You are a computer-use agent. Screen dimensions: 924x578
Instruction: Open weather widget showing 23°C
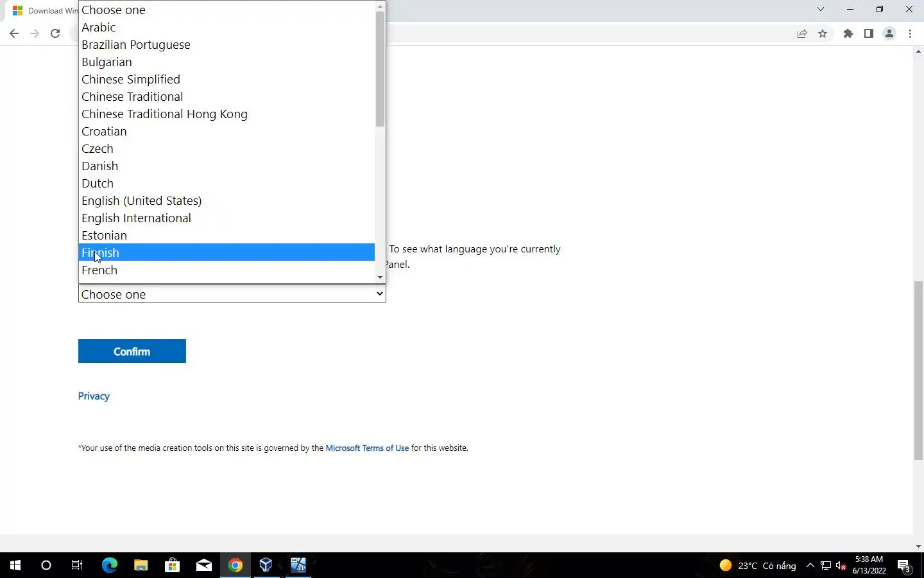point(758,566)
